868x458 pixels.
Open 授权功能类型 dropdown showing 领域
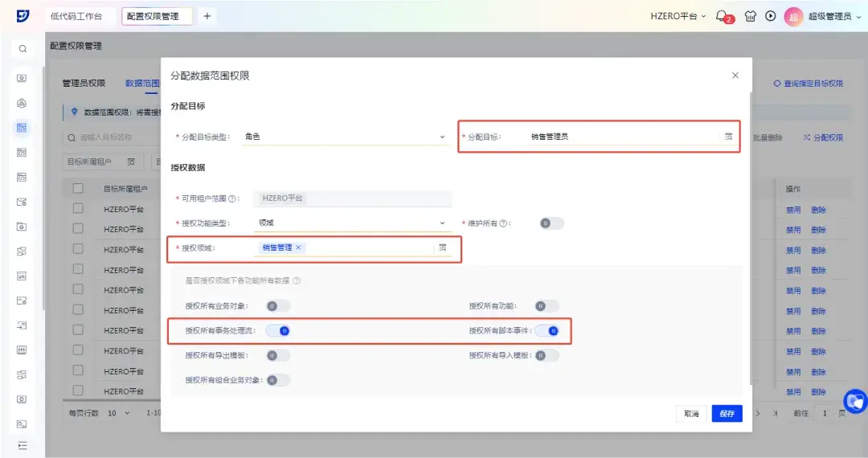(351, 223)
